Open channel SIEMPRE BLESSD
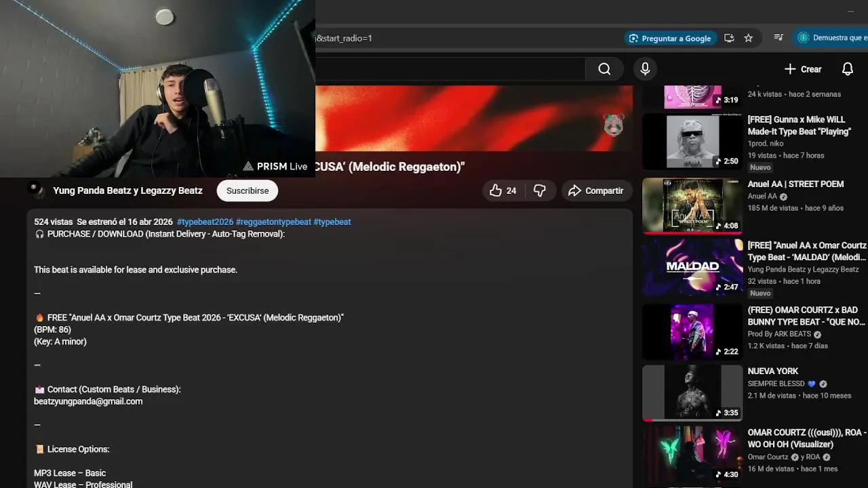The height and width of the screenshot is (488, 868). coord(776,384)
